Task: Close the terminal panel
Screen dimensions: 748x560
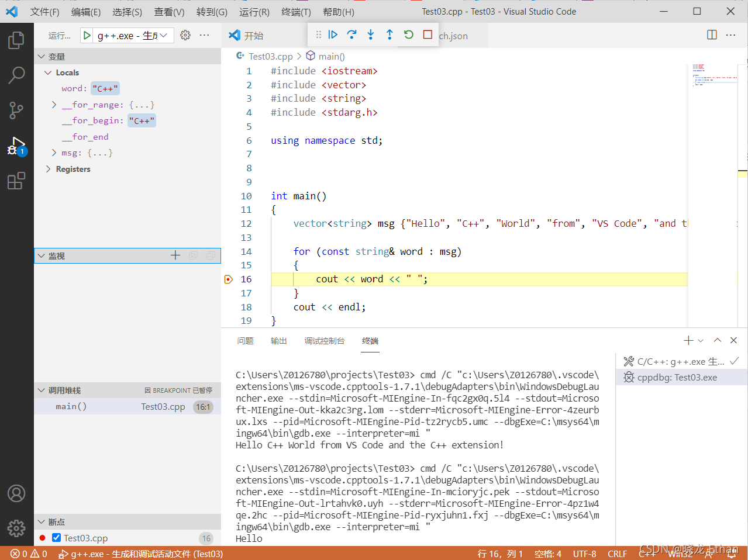Action: 733,340
